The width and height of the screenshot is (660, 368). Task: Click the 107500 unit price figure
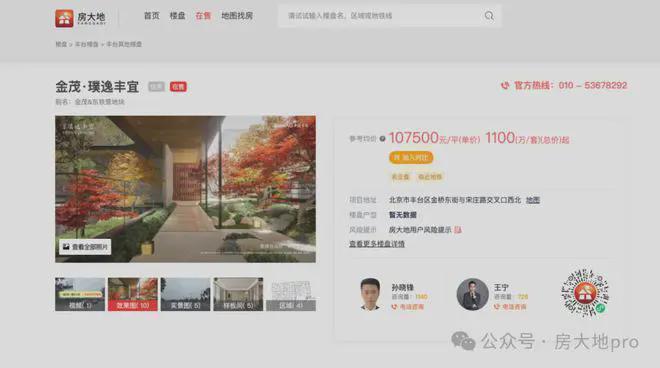coord(414,138)
